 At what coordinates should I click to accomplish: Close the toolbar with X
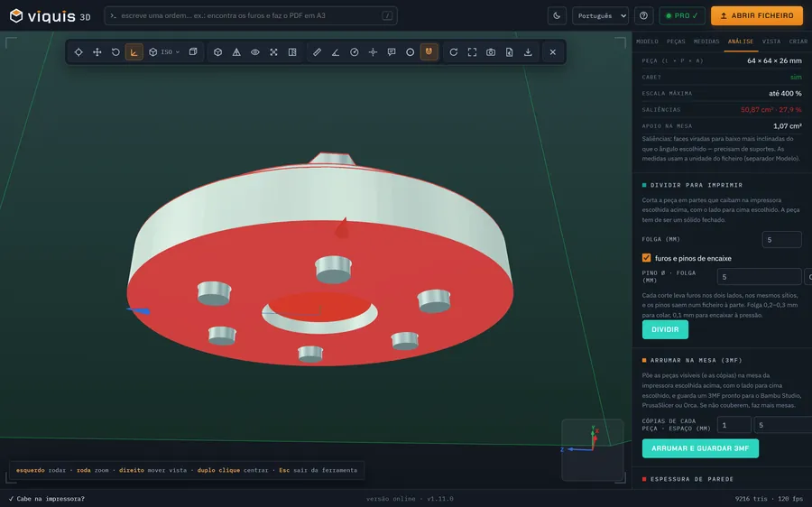[x=553, y=51]
